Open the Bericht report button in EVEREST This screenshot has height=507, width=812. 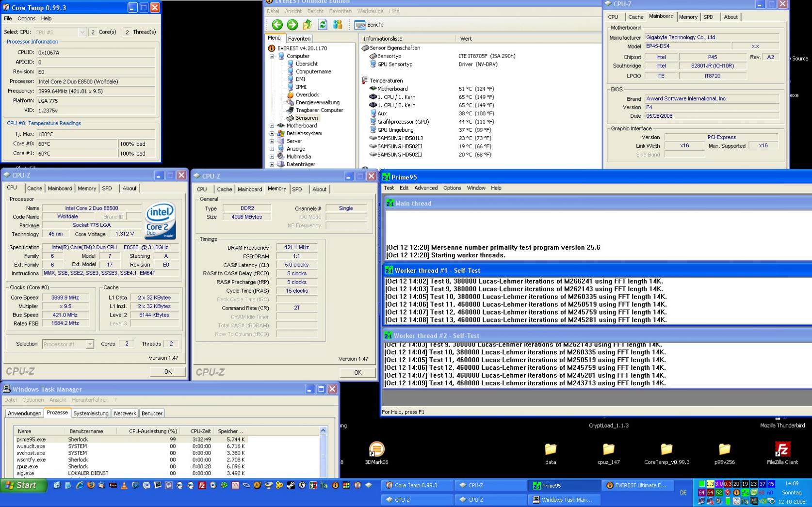click(x=369, y=25)
